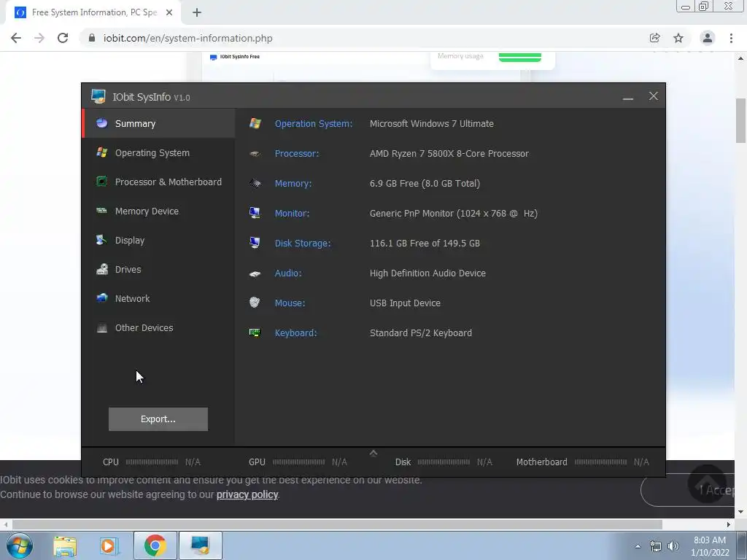
Task: Expand the bottom panel chevron arrow
Action: (373, 453)
